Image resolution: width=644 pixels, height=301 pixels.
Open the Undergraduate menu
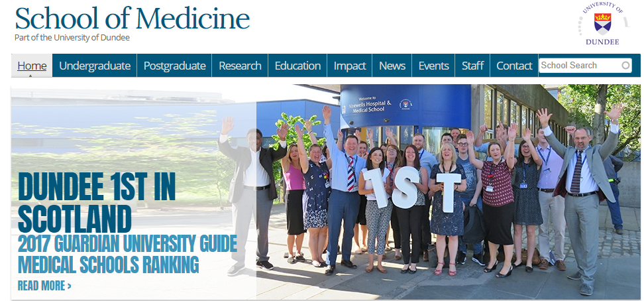click(x=95, y=66)
